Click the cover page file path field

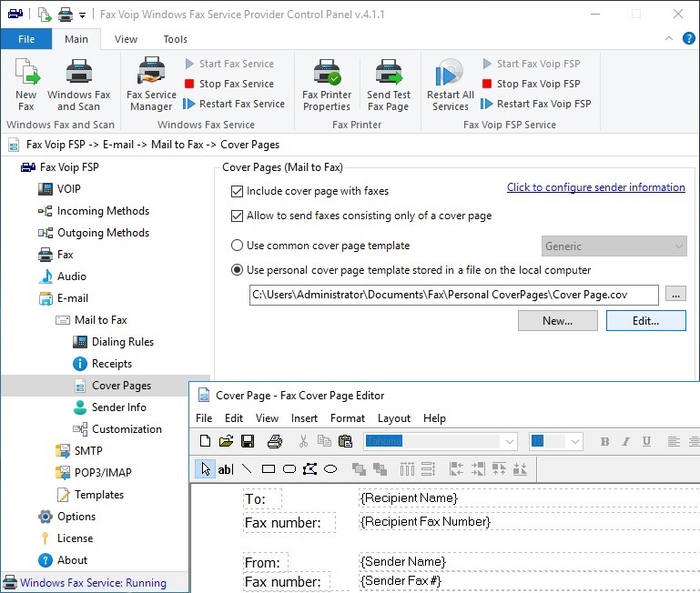click(x=453, y=295)
